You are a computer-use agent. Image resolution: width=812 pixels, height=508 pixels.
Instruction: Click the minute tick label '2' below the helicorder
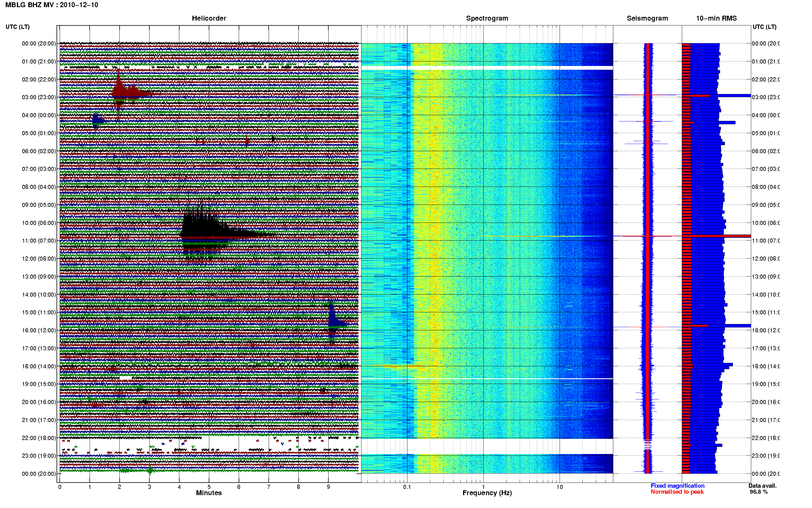click(x=119, y=487)
